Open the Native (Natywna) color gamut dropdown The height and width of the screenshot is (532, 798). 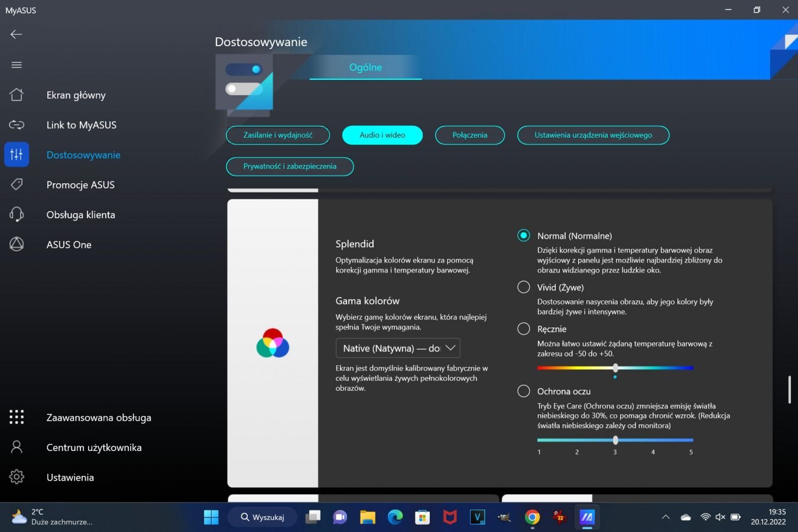click(398, 348)
